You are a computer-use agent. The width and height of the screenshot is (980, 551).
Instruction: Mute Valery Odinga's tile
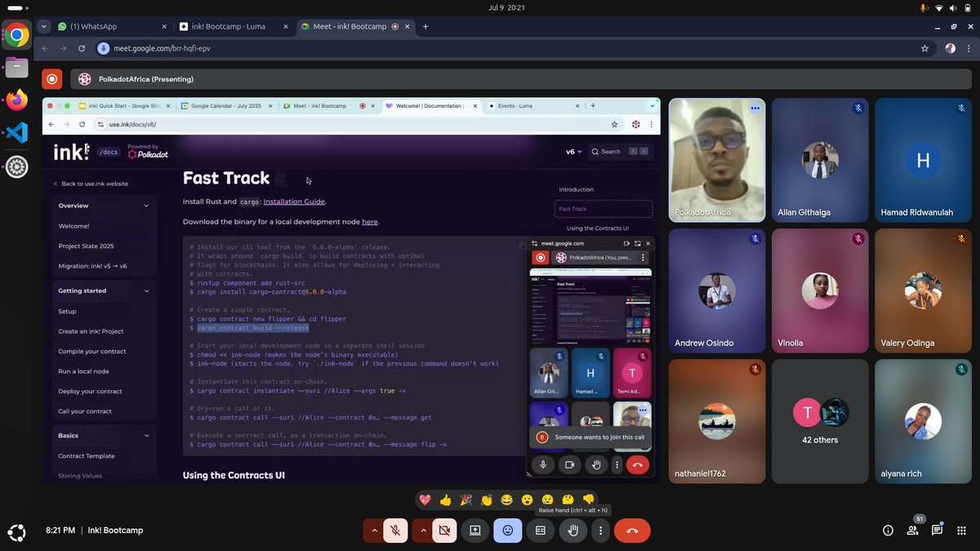pos(960,238)
